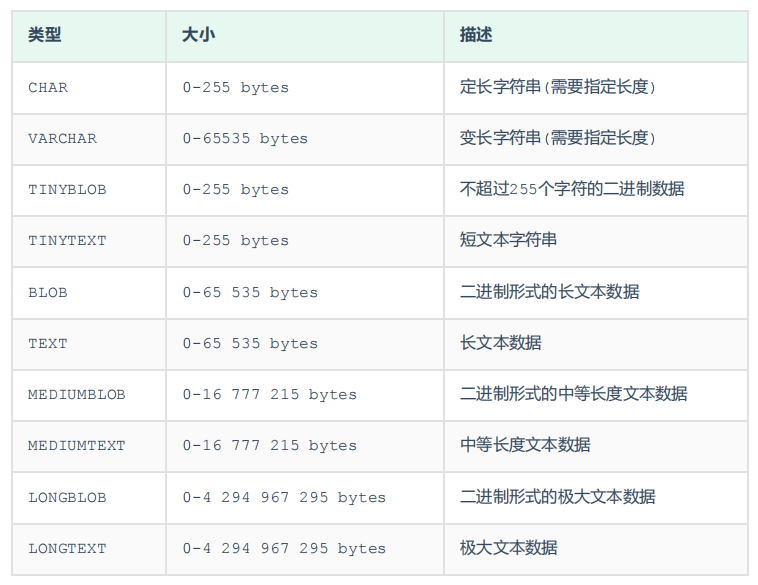Select the LONGBLOB type cell

pos(67,498)
